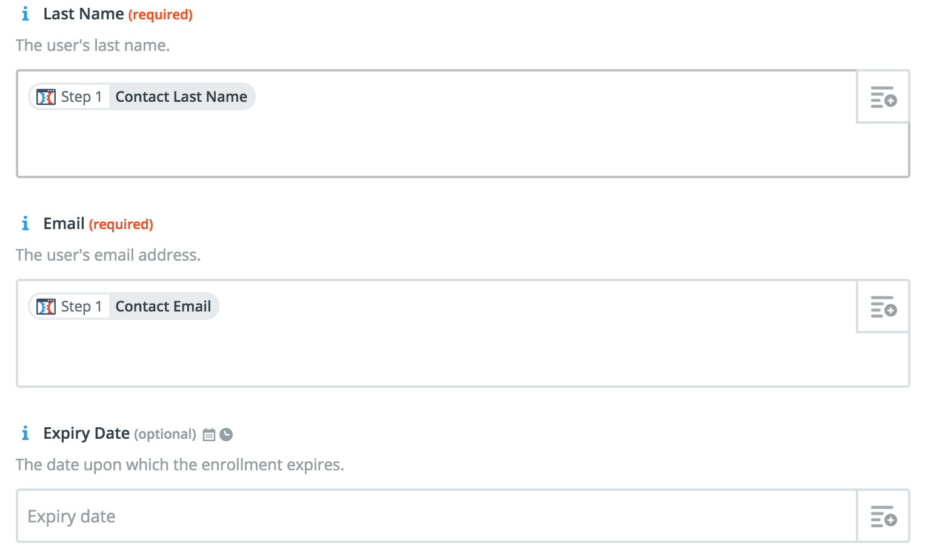Select the Contact Email field pill

click(x=124, y=307)
